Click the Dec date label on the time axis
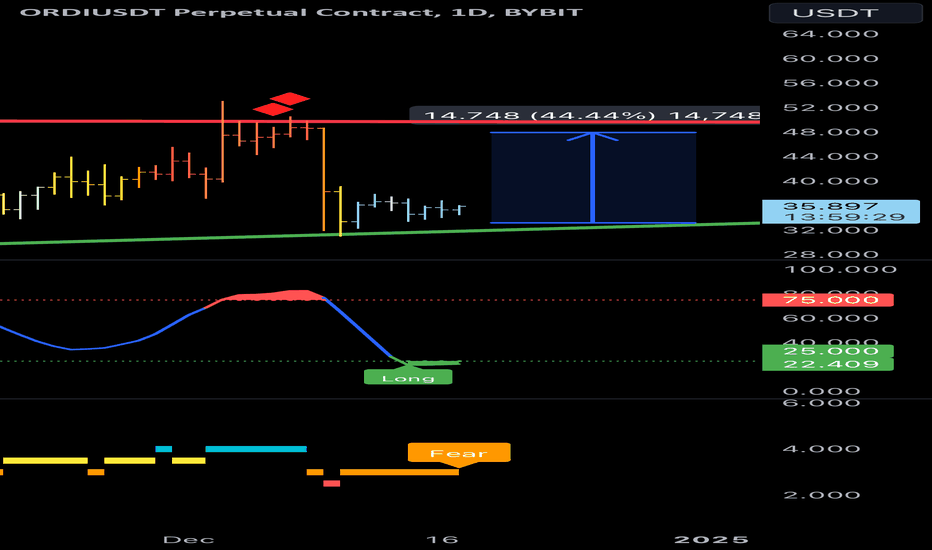The height and width of the screenshot is (550, 932). tap(188, 540)
